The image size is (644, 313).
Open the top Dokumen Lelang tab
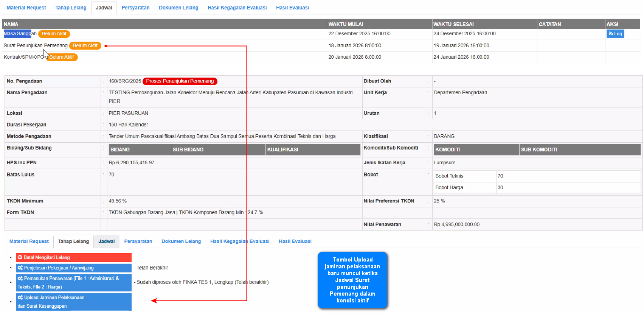coord(178,8)
